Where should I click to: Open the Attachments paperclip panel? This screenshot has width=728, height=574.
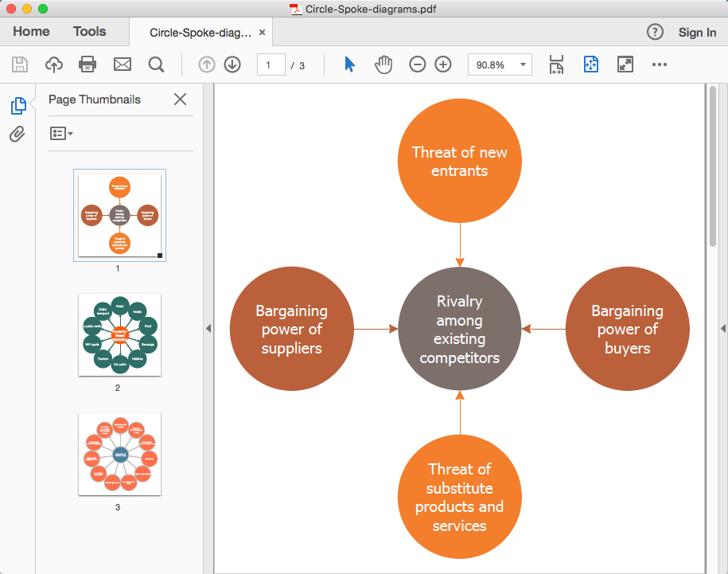[18, 134]
